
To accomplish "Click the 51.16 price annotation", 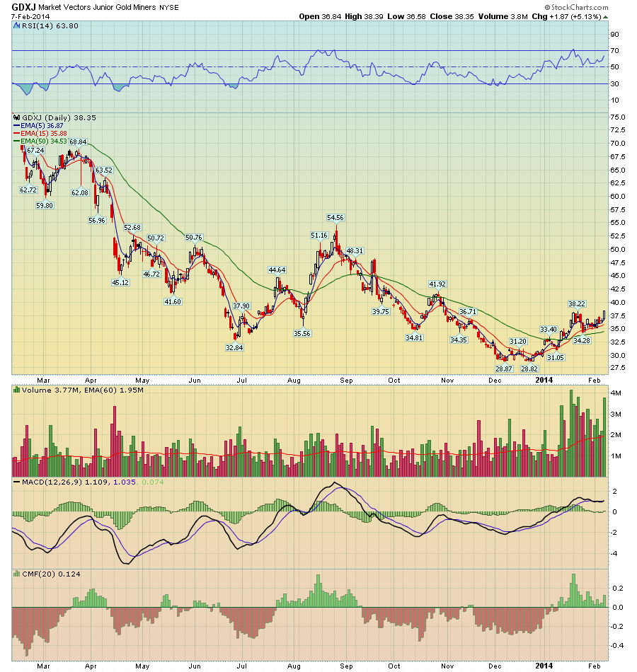I will tap(319, 236).
